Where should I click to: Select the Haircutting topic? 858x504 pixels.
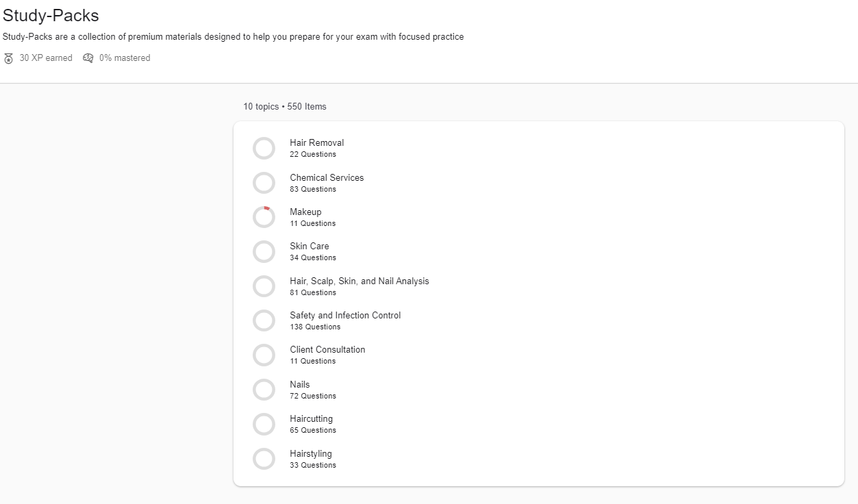311,418
